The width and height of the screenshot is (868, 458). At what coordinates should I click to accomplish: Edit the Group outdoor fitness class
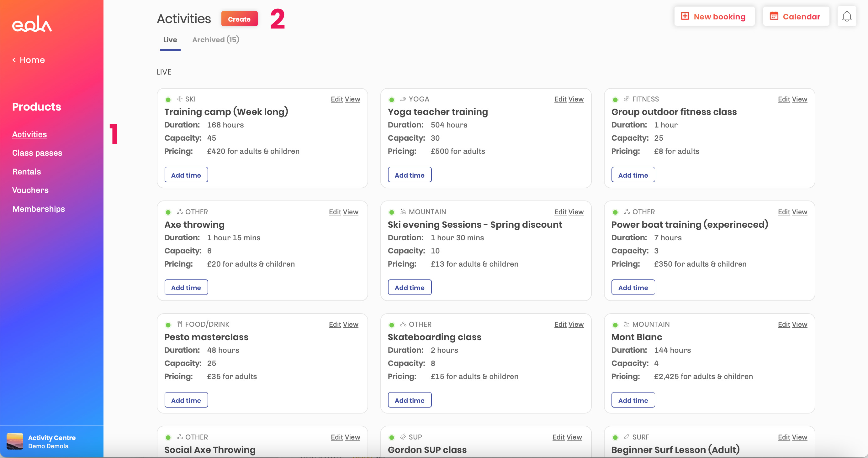coord(784,99)
